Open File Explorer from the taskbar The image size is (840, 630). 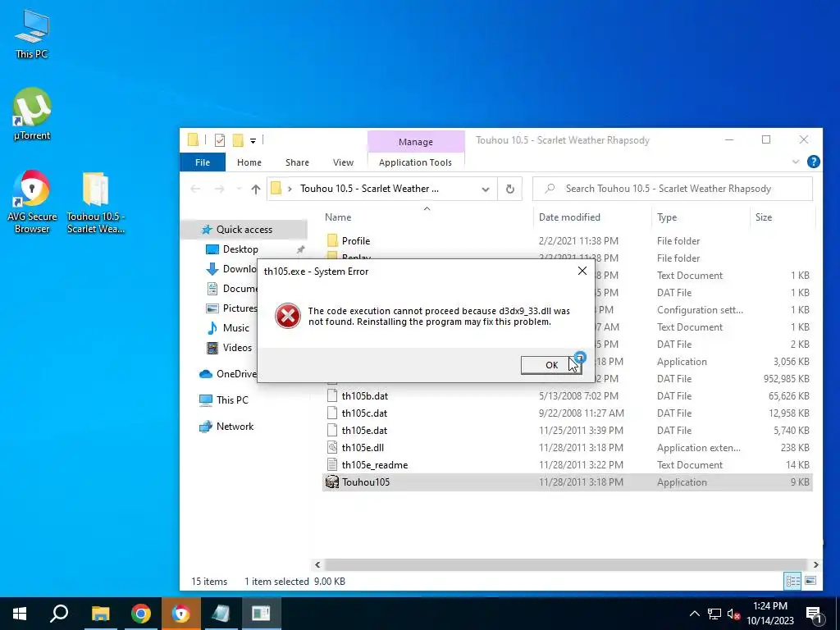coord(100,614)
